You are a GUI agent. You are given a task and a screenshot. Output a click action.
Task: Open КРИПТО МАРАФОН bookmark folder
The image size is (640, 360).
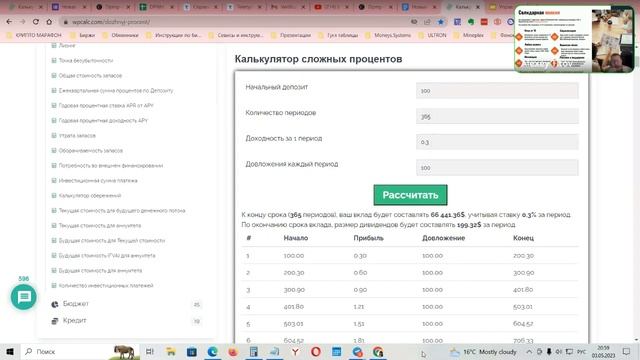tap(34, 35)
